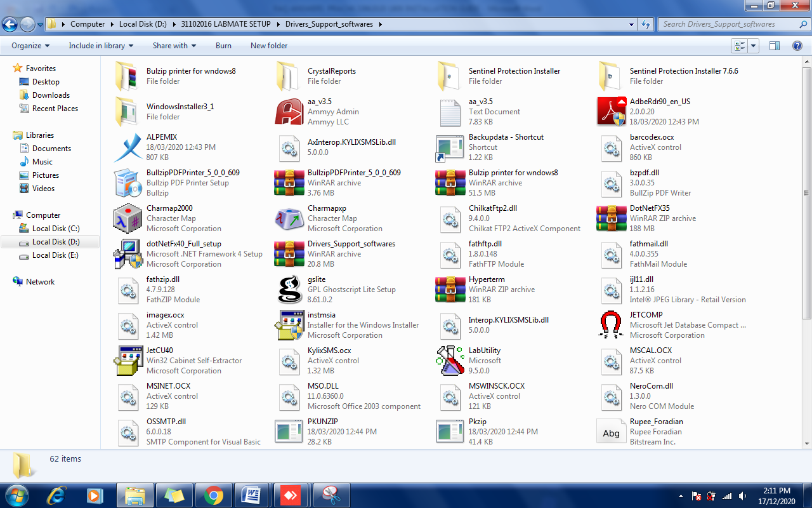This screenshot has width=812, height=508.
Task: Click New folder in the toolbar
Action: click(x=269, y=46)
